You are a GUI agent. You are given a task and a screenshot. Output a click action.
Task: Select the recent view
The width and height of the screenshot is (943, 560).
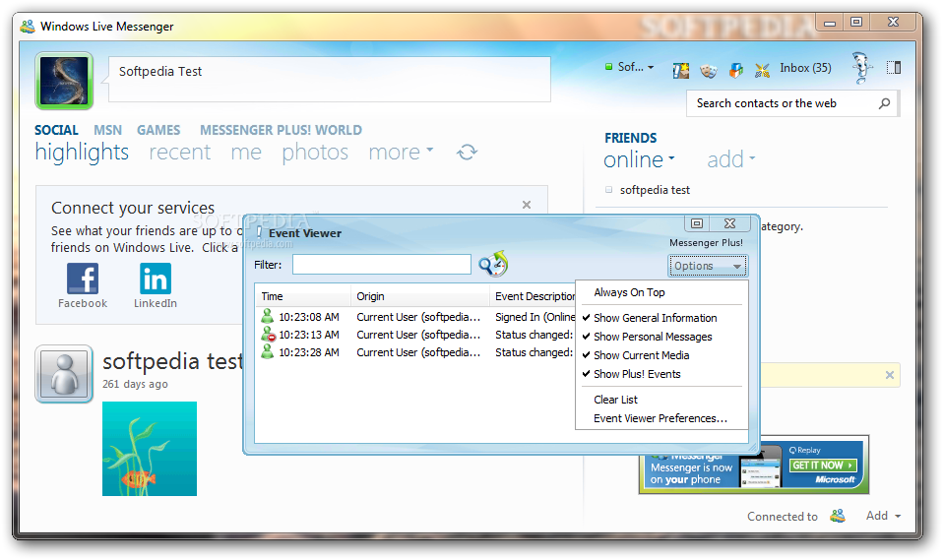pyautogui.click(x=180, y=153)
